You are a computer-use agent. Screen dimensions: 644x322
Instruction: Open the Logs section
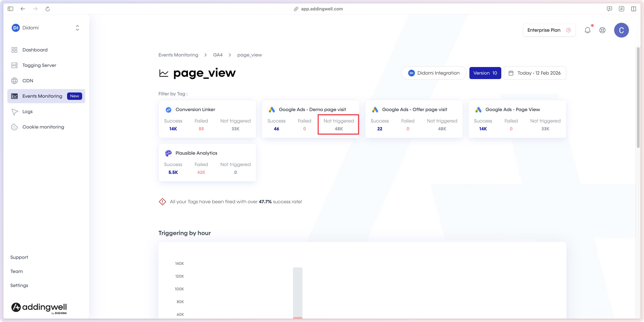[x=28, y=111]
